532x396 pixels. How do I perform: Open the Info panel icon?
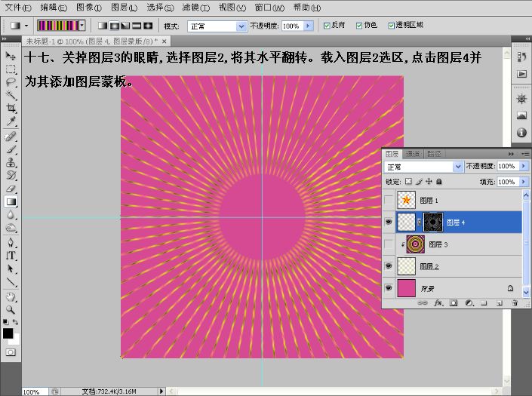[521, 132]
